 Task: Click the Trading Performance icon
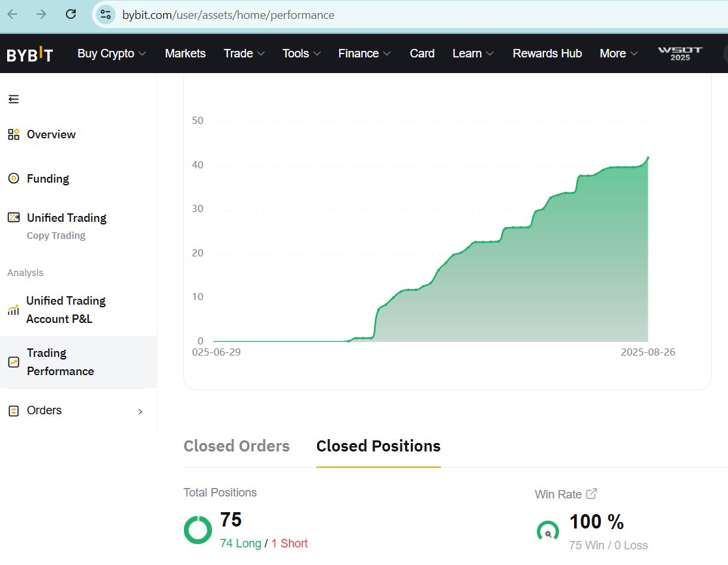[x=14, y=362]
